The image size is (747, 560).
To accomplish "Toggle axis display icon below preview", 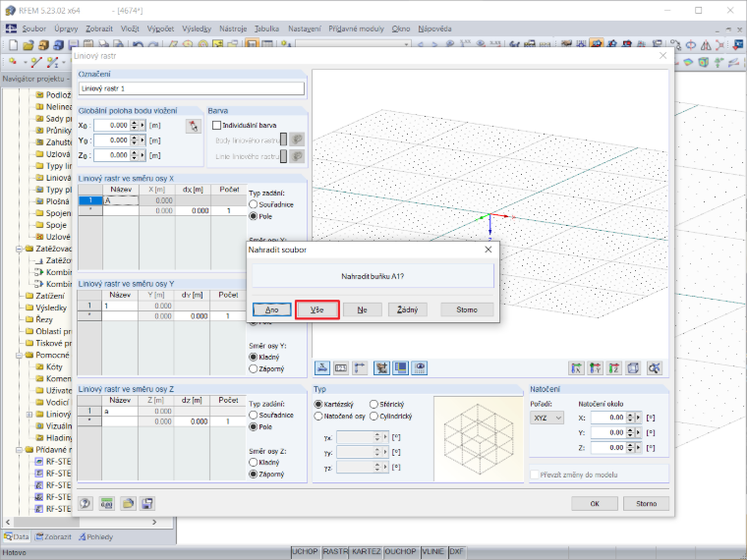I will [x=360, y=367].
